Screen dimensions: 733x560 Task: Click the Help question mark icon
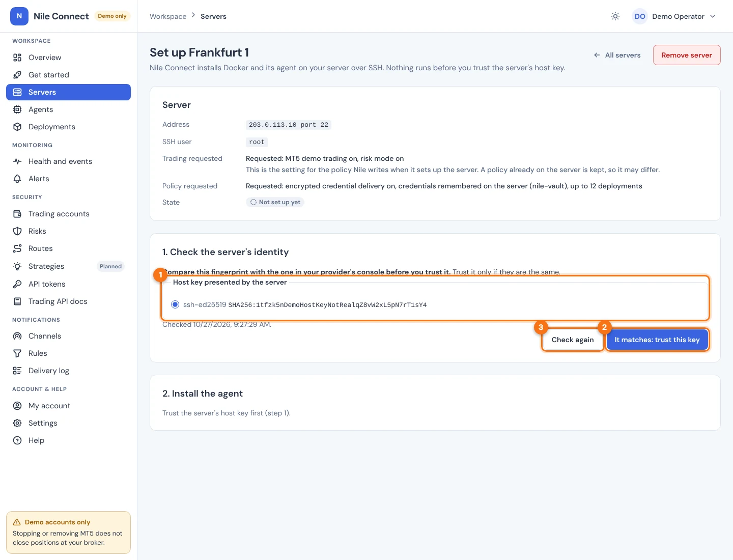point(17,440)
